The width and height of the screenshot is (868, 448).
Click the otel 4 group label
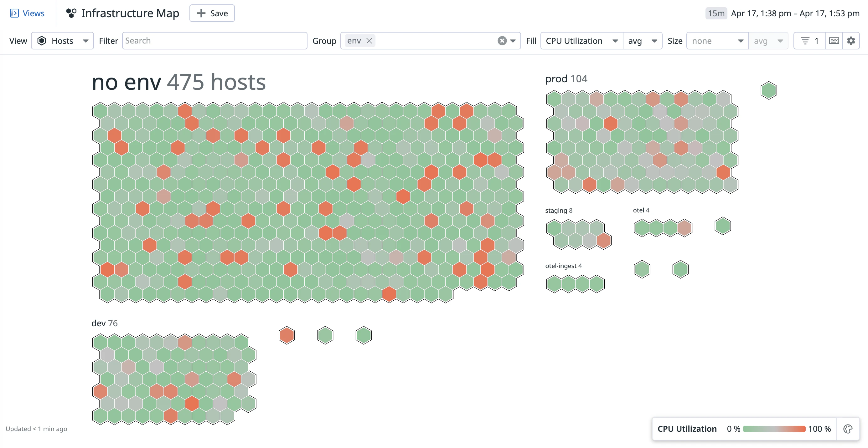click(641, 210)
